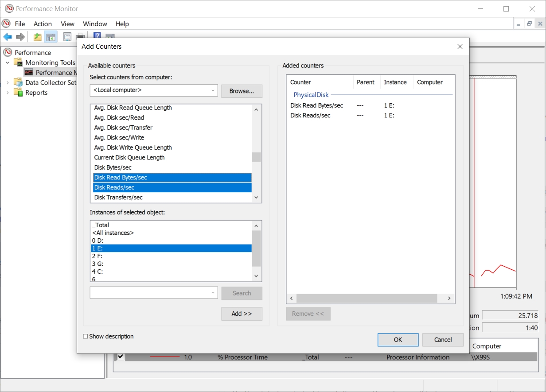Open the Action menu
Image resolution: width=546 pixels, height=392 pixels.
(43, 24)
